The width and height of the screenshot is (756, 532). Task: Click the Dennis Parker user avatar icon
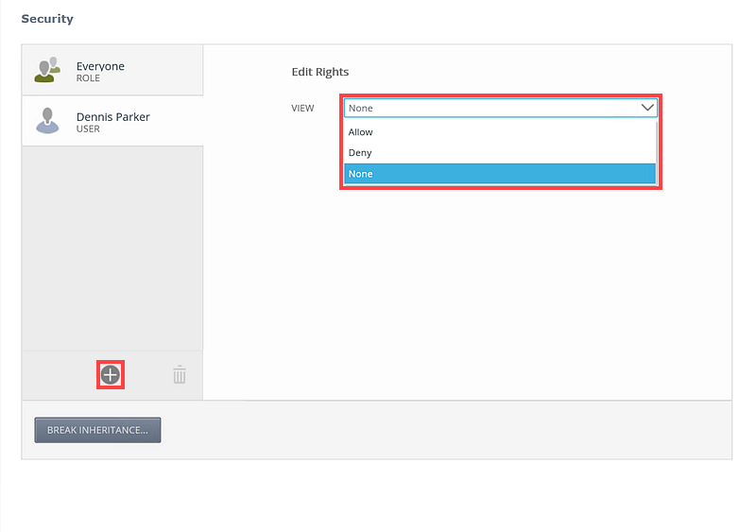tap(47, 121)
